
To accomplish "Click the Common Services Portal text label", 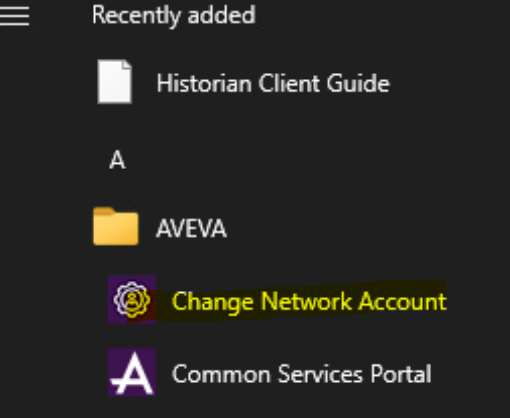I will coord(302,374).
